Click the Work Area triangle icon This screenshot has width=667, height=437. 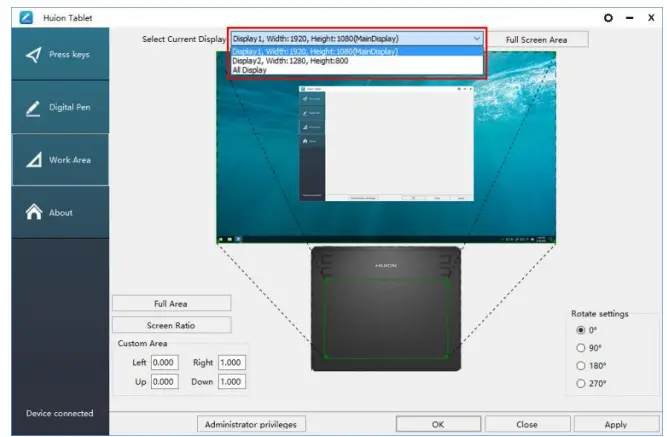[34, 160]
